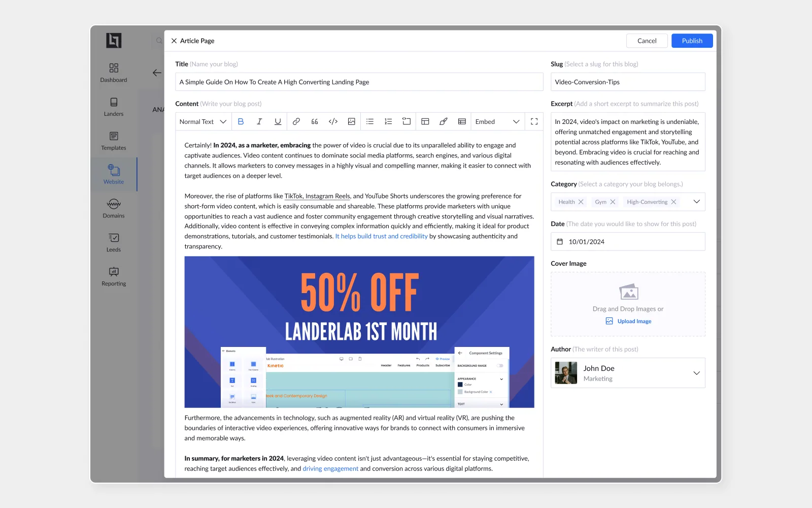Insert a table layout from the toolbar
The height and width of the screenshot is (508, 812).
click(x=425, y=121)
